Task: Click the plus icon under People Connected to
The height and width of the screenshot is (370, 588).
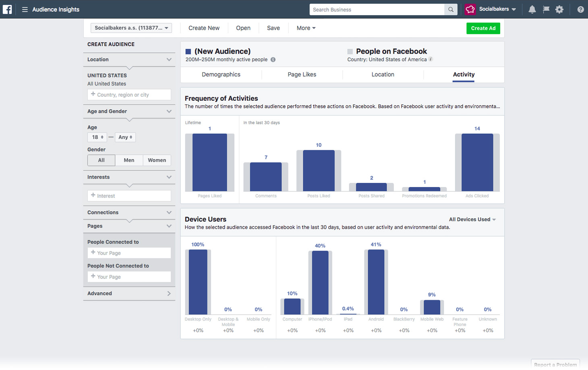Action: pos(93,252)
